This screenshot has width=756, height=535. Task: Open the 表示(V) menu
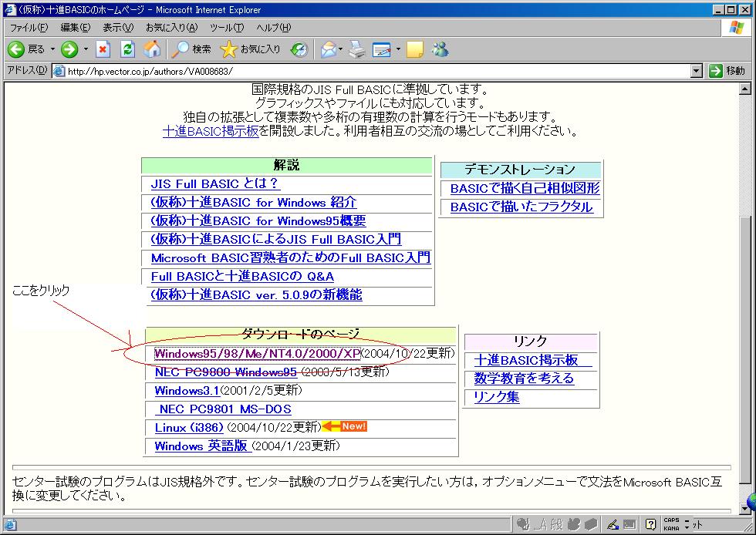pos(118,28)
